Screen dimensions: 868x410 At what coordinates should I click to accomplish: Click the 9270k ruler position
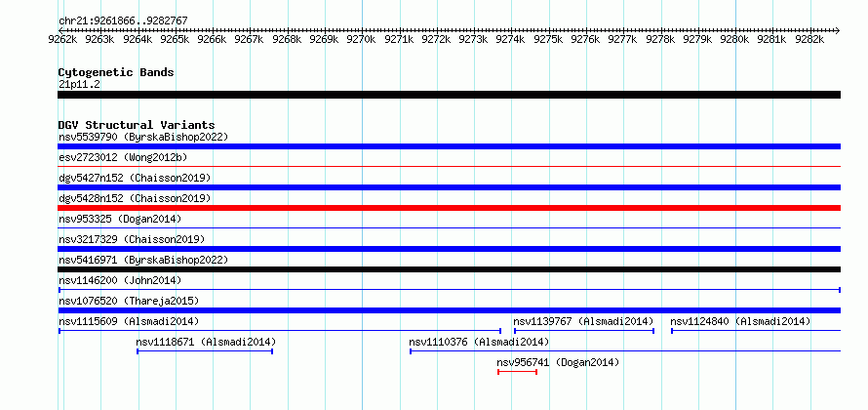point(362,40)
